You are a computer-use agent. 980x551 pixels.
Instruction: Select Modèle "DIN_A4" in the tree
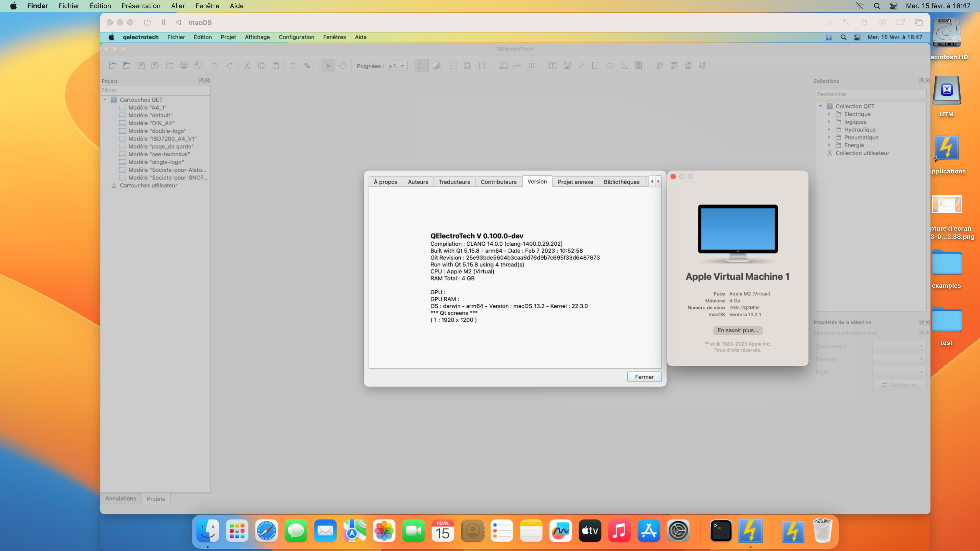151,123
